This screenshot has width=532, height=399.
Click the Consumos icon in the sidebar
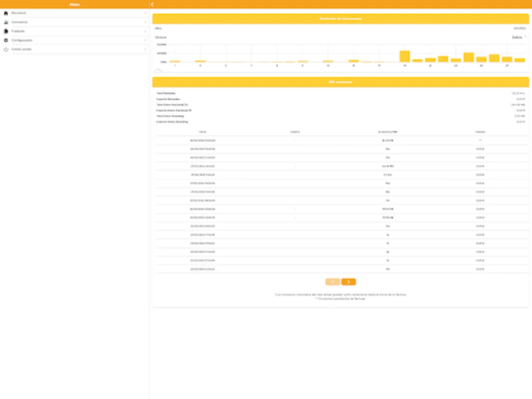pos(5,22)
